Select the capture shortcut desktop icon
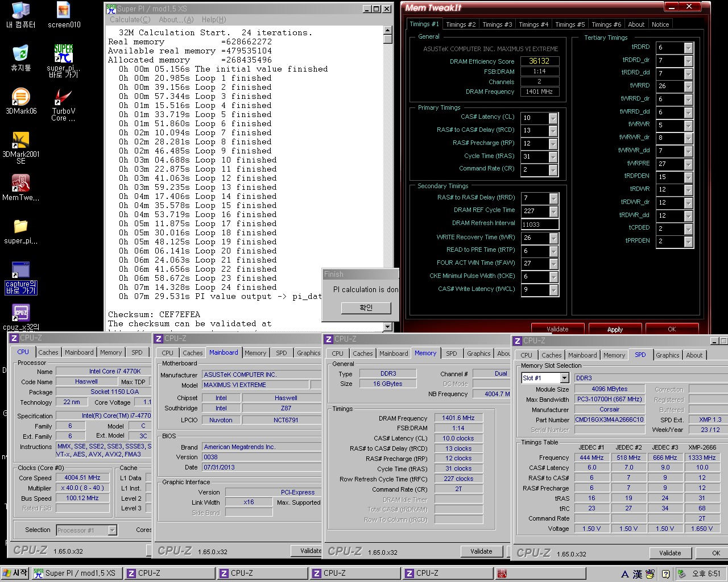 (x=20, y=277)
